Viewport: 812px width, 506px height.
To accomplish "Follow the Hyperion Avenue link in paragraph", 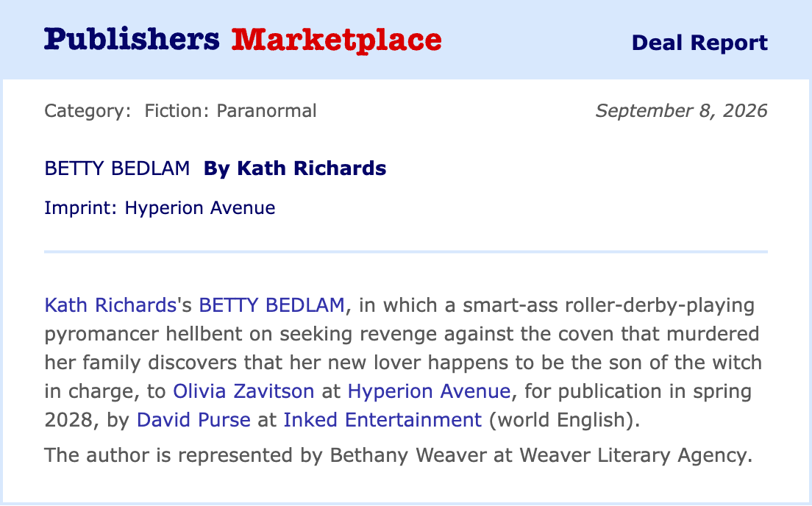I will [x=430, y=391].
